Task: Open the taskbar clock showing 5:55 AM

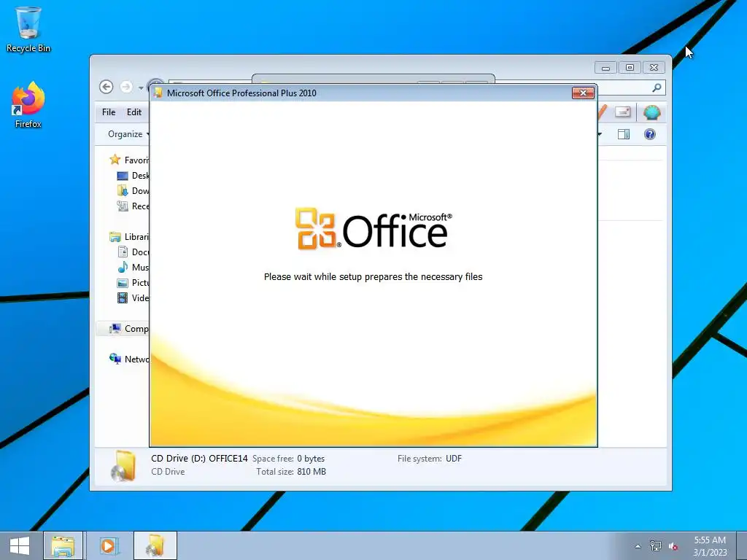Action: coord(710,545)
